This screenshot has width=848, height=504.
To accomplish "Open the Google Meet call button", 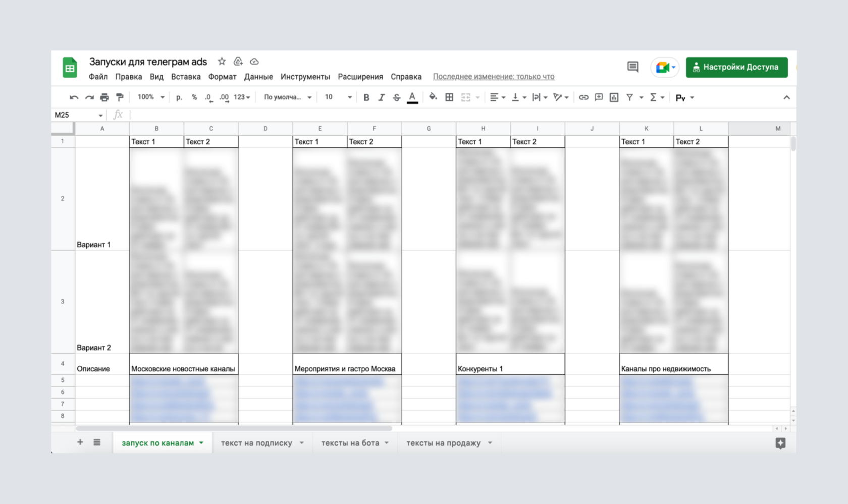I will click(664, 67).
